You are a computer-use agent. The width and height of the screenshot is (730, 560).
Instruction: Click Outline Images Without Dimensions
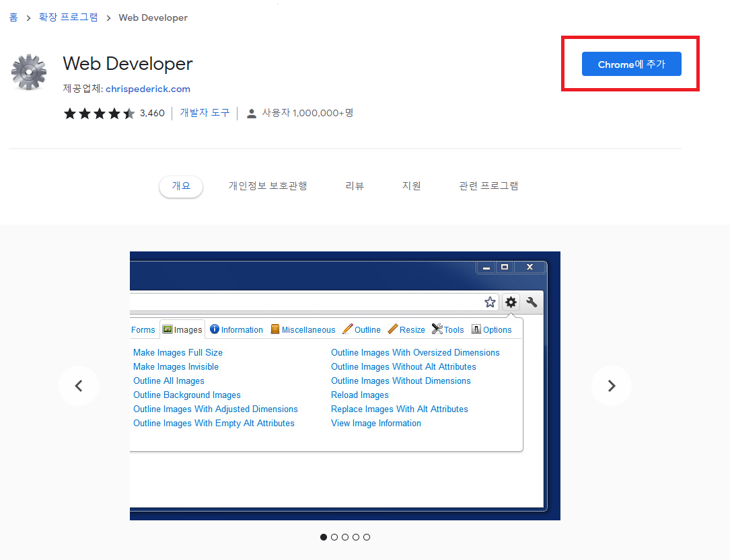point(401,381)
